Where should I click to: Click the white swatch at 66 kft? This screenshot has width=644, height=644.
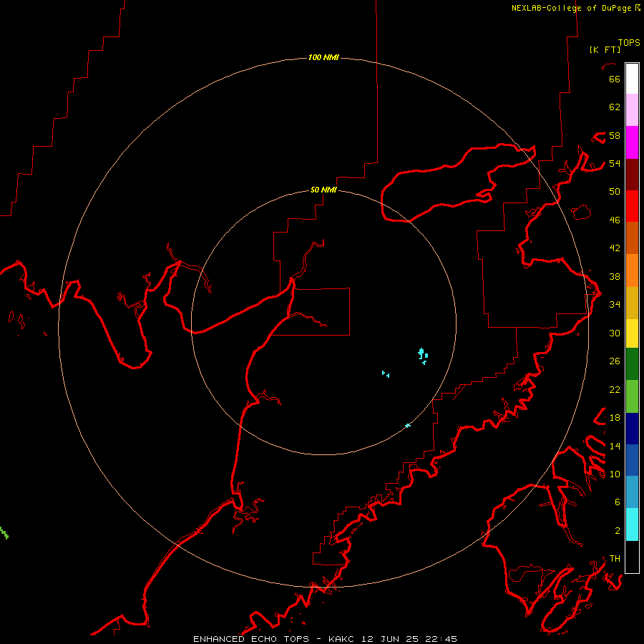click(x=632, y=79)
